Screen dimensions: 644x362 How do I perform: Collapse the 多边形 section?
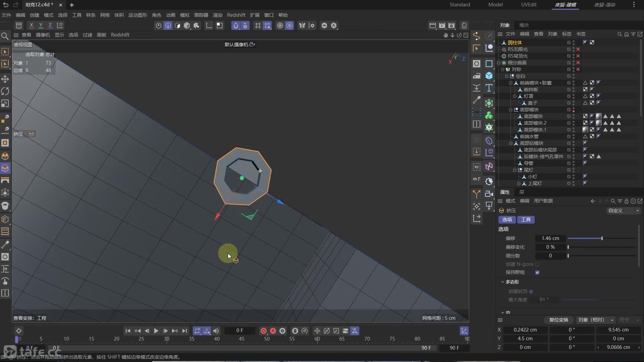[502, 282]
